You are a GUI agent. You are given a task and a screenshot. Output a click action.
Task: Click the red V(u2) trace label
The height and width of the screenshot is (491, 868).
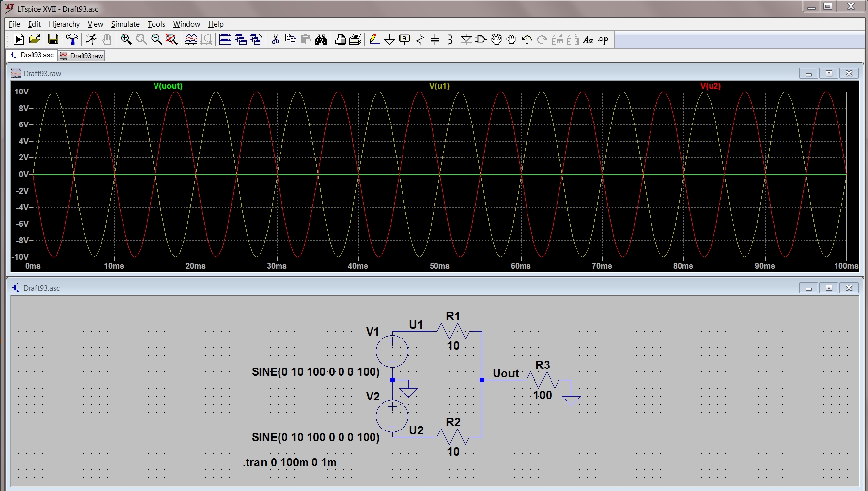coord(710,86)
